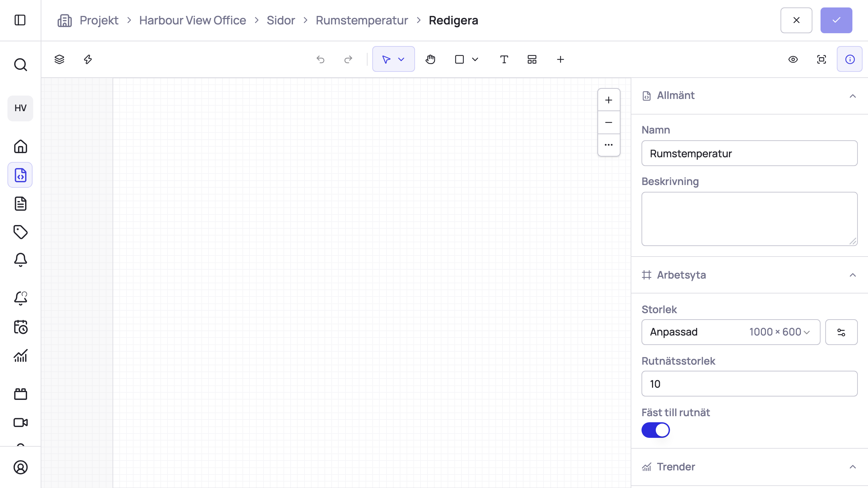Image resolution: width=868 pixels, height=488 pixels.
Task: Collapse the Arbetsyta section
Action: pyautogui.click(x=852, y=275)
